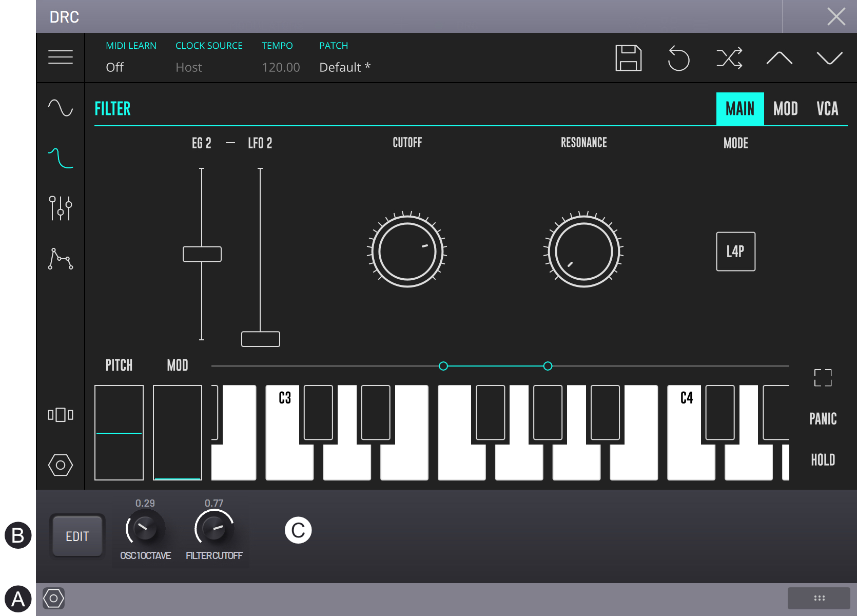Click the FILTER section title
Screen dimensions: 857x616
coord(113,109)
